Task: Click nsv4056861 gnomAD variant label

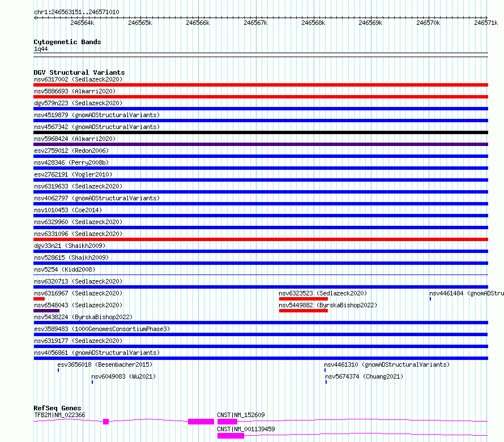Action: [97, 353]
